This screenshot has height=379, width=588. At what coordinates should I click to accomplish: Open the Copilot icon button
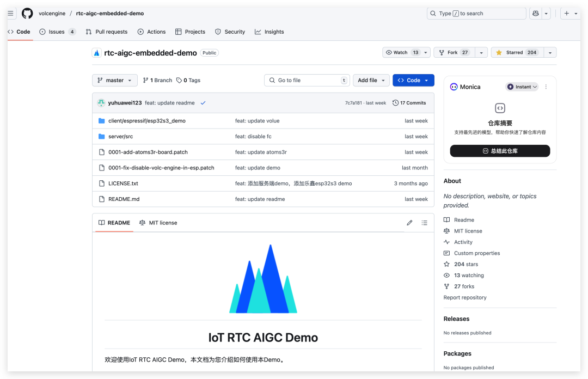click(x=536, y=14)
